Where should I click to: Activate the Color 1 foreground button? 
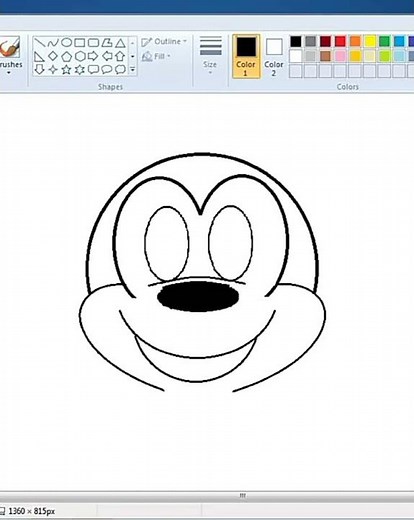[246, 56]
